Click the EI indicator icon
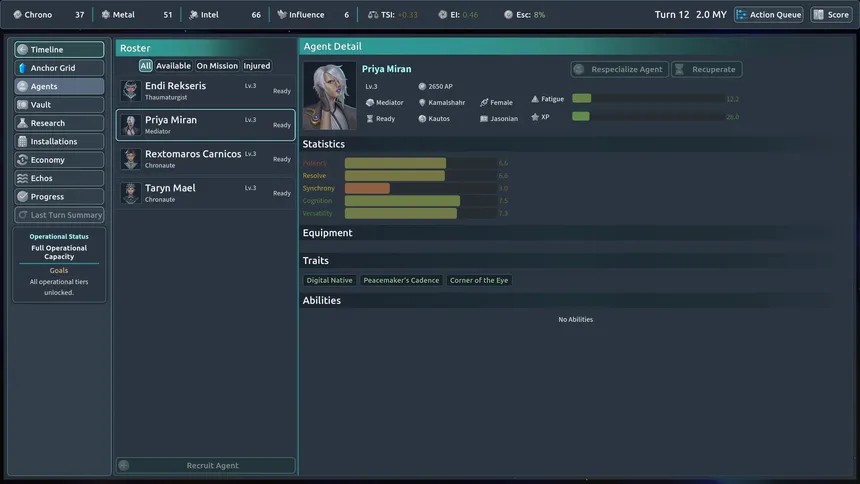Viewport: 860px width, 484px height. pyautogui.click(x=443, y=15)
